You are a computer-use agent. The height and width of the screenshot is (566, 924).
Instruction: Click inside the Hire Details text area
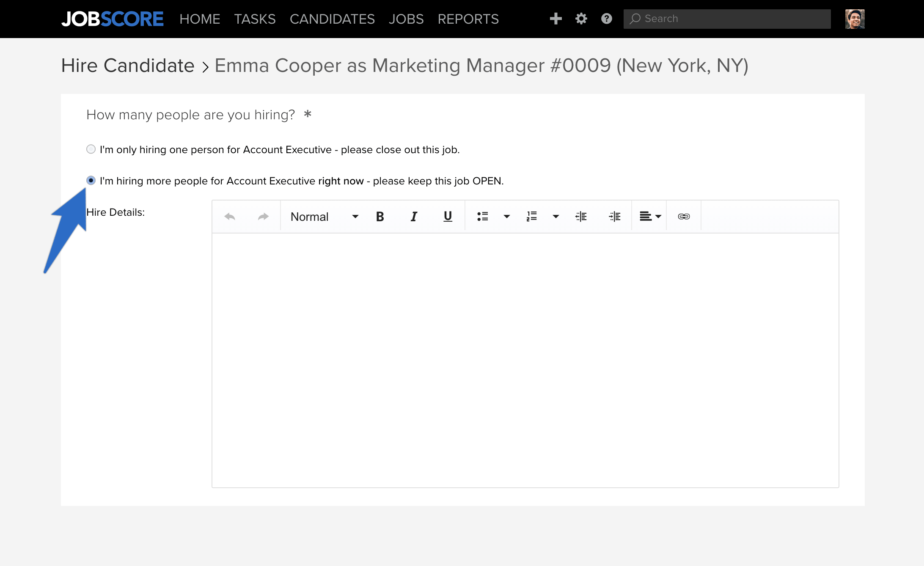click(x=525, y=360)
